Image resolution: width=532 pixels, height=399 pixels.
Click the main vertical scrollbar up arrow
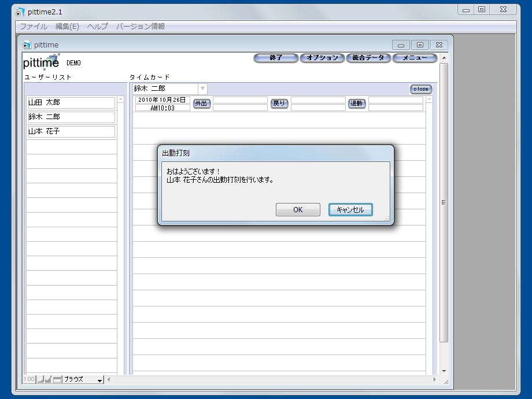[444, 58]
